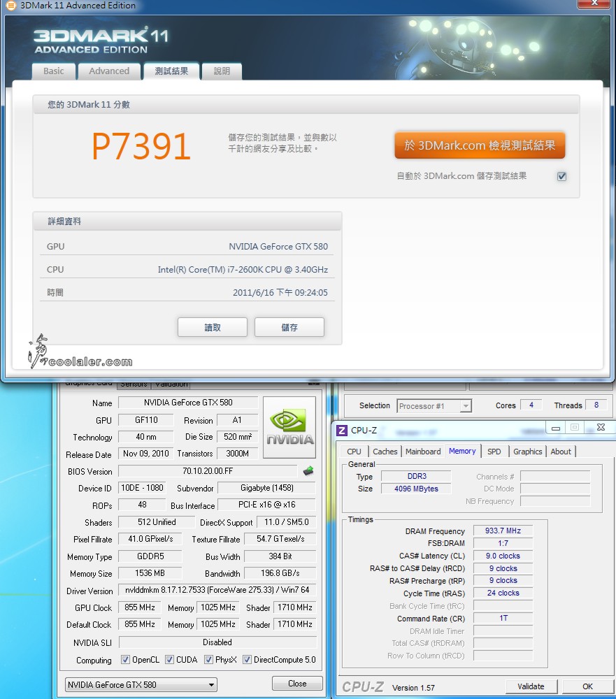Open the GPU selection dropdown in GPU-Z
The image size is (616, 699).
141,685
